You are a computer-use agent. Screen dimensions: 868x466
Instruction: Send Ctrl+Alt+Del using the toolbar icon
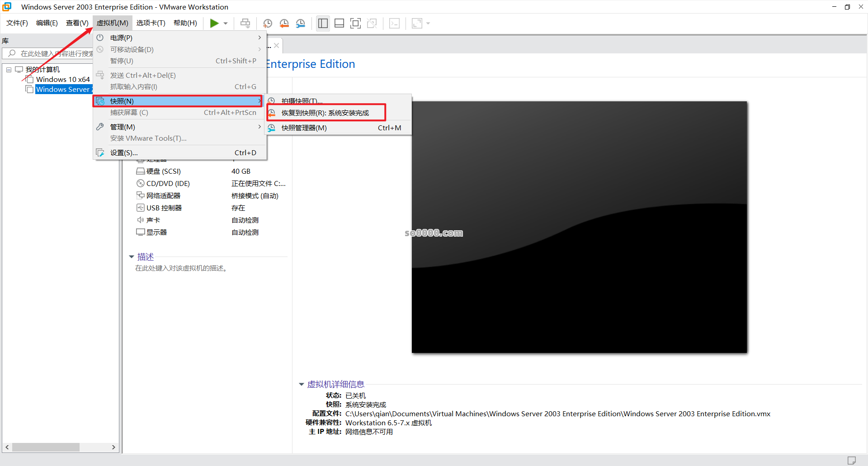click(245, 23)
